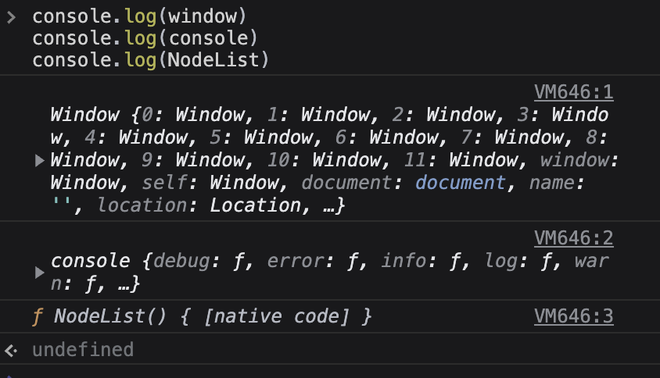Click the 'self: Window' property text
The width and height of the screenshot is (660, 378).
[210, 183]
